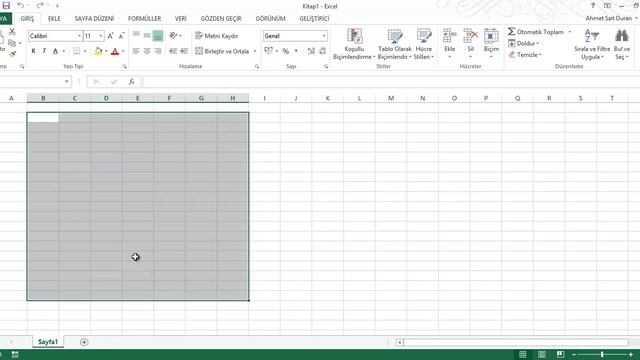Toggle italic formatting (T)
The height and width of the screenshot is (360, 640).
[x=44, y=51]
